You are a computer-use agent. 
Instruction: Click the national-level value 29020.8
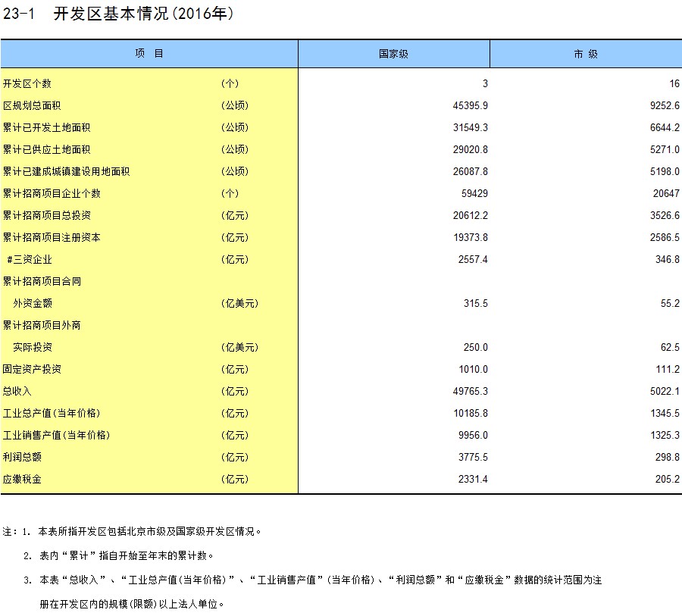(x=470, y=150)
